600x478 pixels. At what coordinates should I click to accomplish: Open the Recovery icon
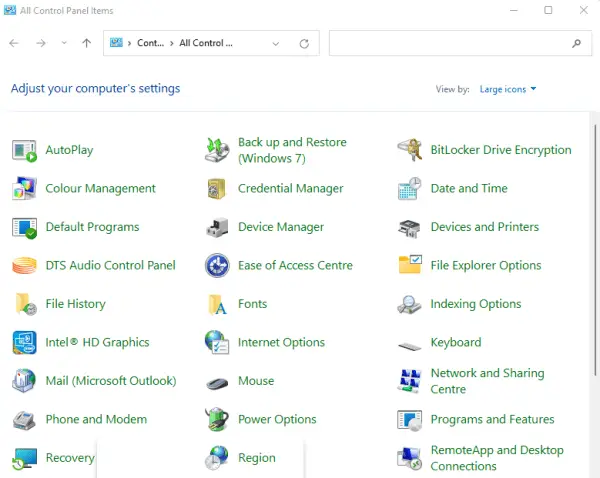click(x=24, y=459)
